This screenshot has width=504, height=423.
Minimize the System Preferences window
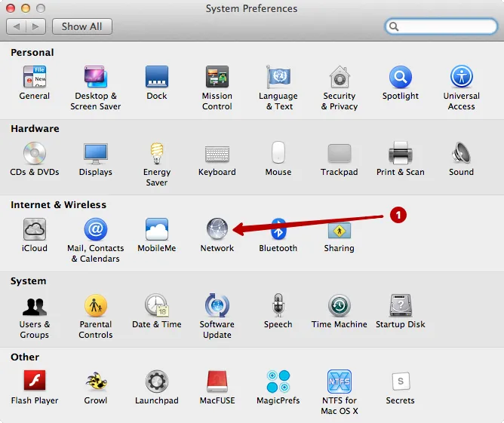[x=26, y=8]
